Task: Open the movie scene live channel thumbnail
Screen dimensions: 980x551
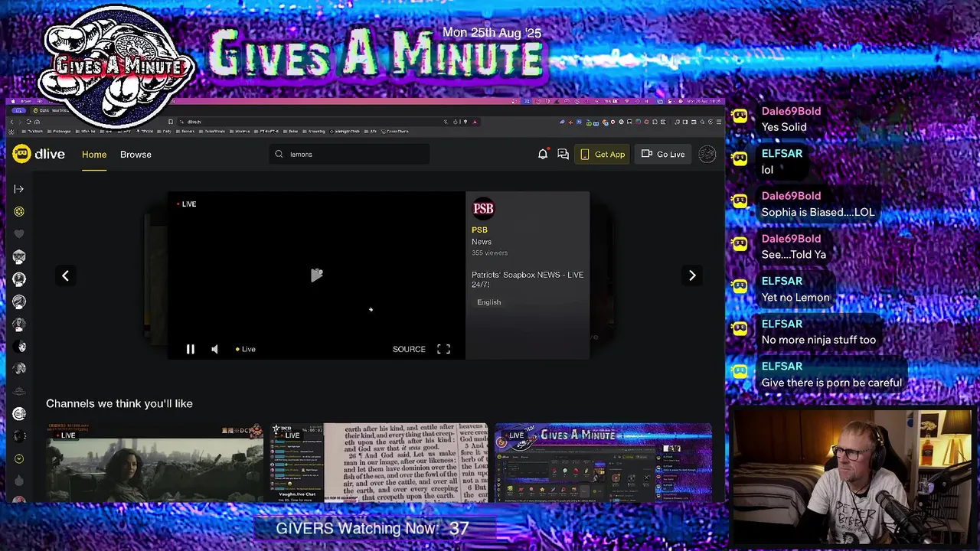Action: point(154,462)
